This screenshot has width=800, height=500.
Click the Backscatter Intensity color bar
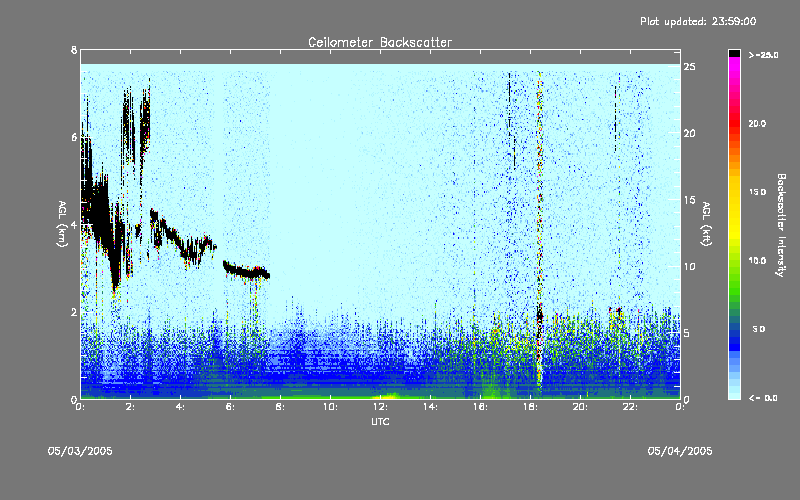734,224
